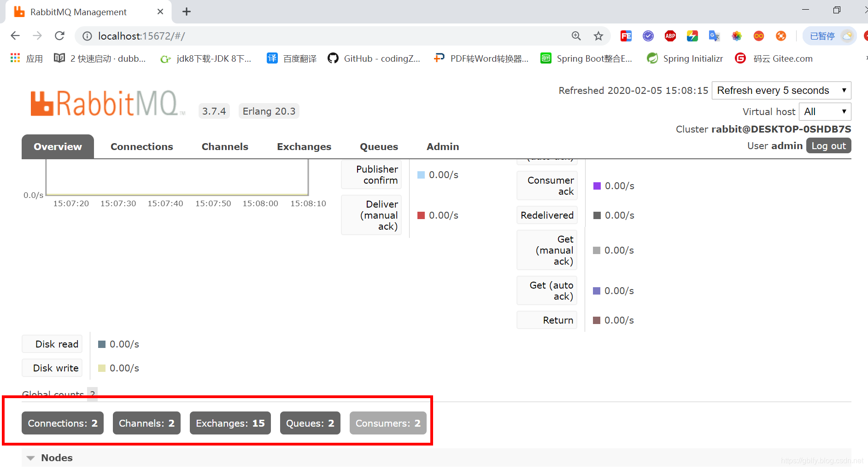Open the red FE browser extension
This screenshot has width=868, height=469.
pos(626,36)
